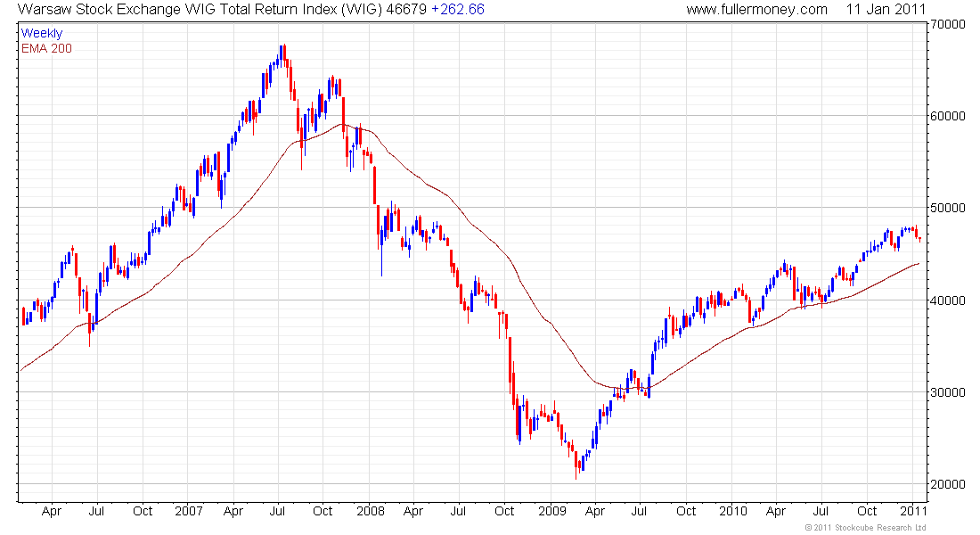Click the change value +262.66

458,10
